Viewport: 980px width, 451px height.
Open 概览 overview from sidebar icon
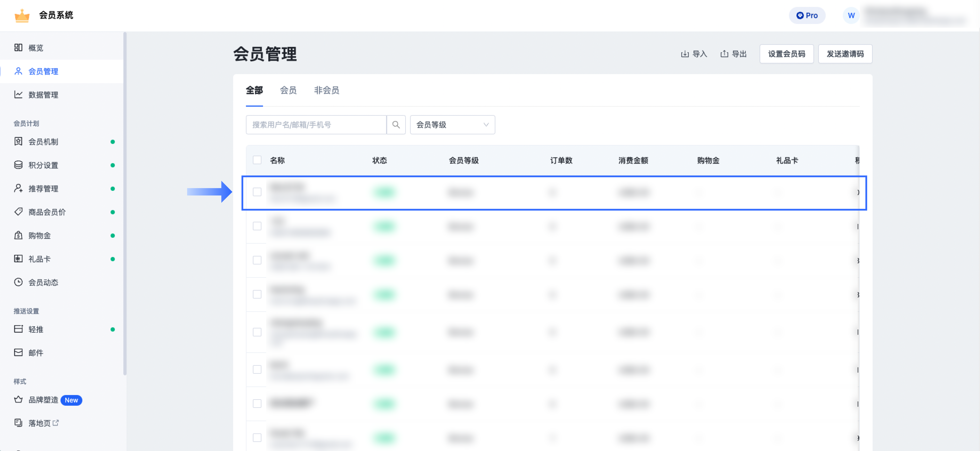18,48
